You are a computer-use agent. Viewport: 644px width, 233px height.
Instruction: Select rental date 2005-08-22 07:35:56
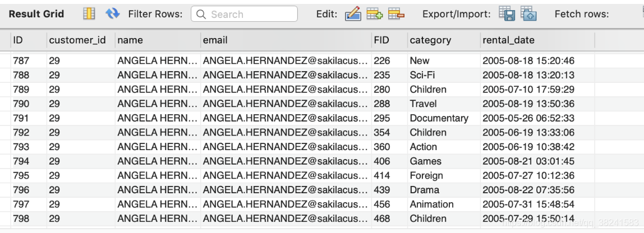click(x=537, y=190)
